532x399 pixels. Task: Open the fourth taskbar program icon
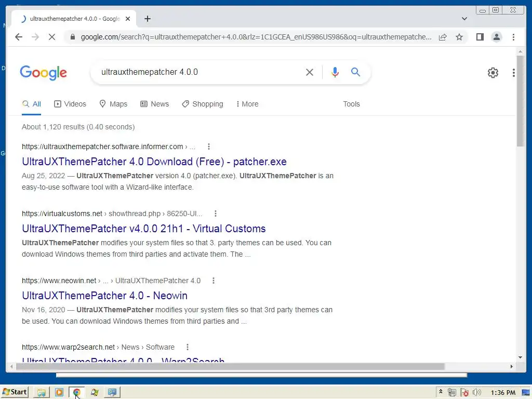(95, 393)
